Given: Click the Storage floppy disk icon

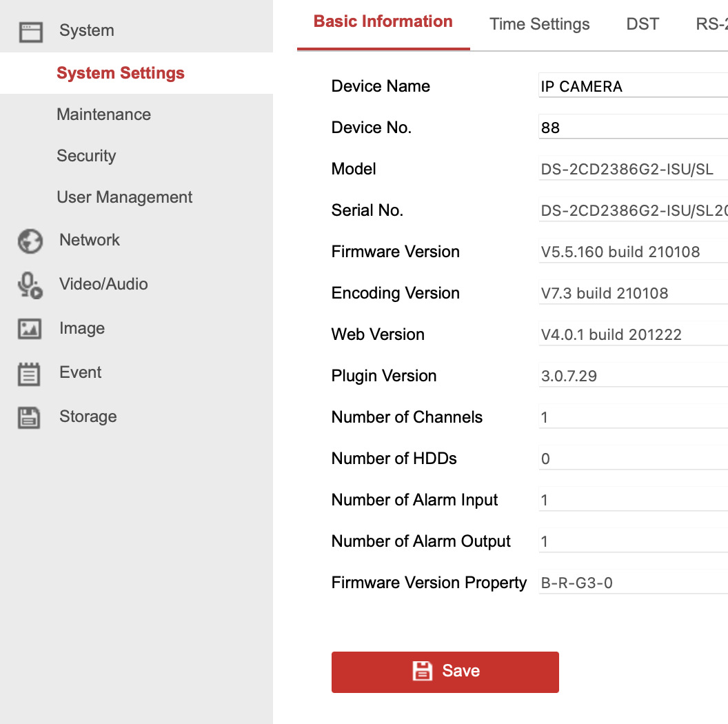Looking at the screenshot, I should (29, 417).
